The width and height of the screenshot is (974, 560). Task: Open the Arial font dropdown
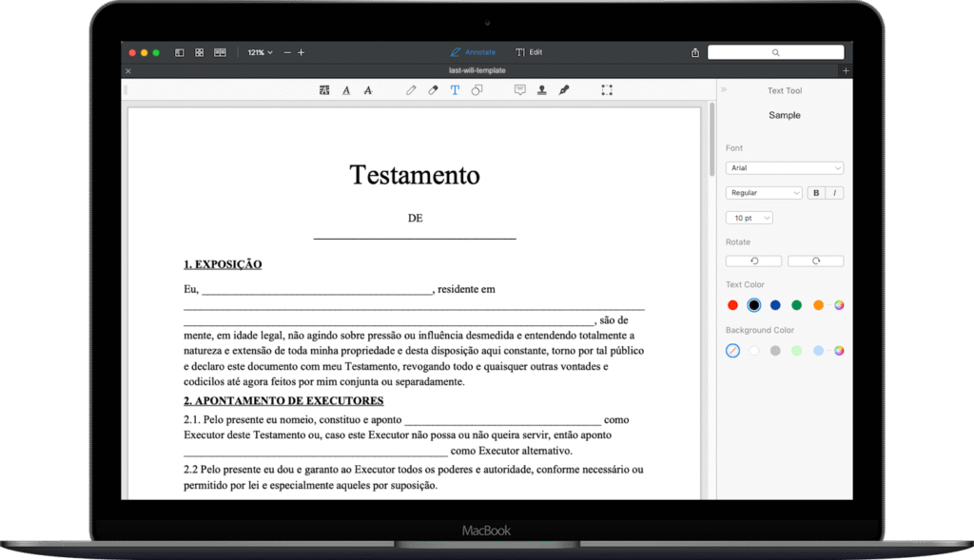tap(784, 168)
